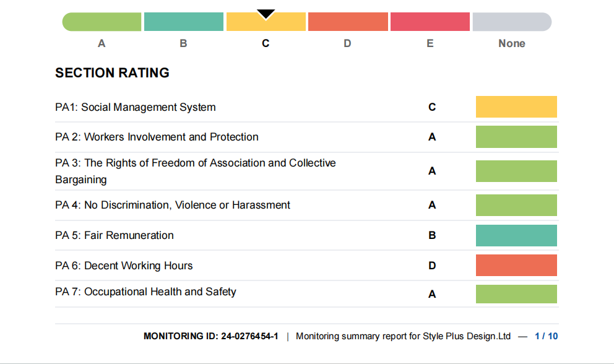Select the gray None rating bar segment
Image resolution: width=614 pixels, height=364 pixels.
coord(512,22)
